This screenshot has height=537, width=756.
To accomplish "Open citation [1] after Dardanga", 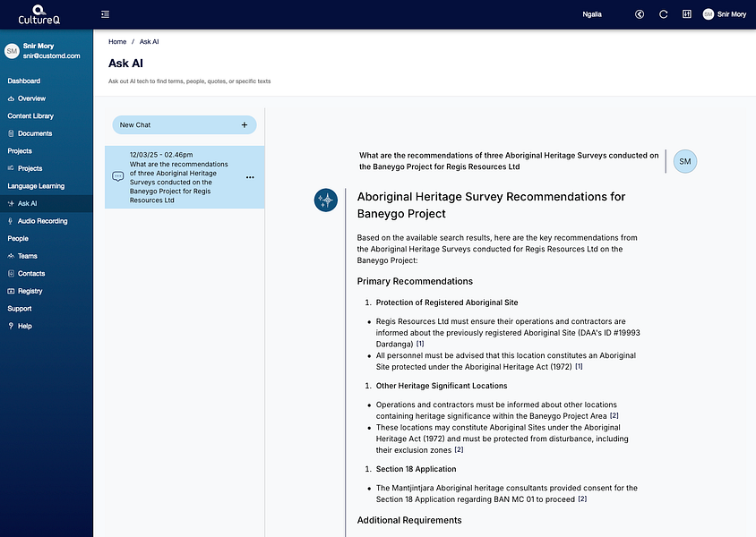I will coord(420,344).
